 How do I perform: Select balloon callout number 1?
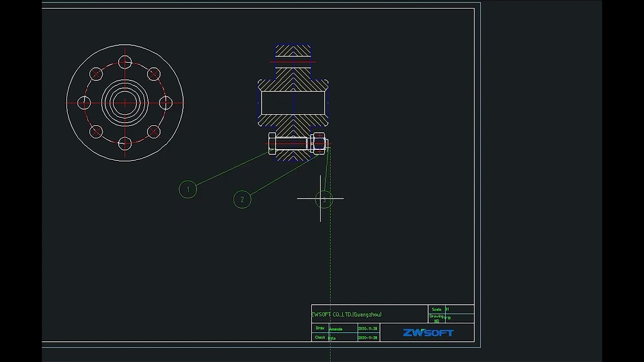click(188, 190)
